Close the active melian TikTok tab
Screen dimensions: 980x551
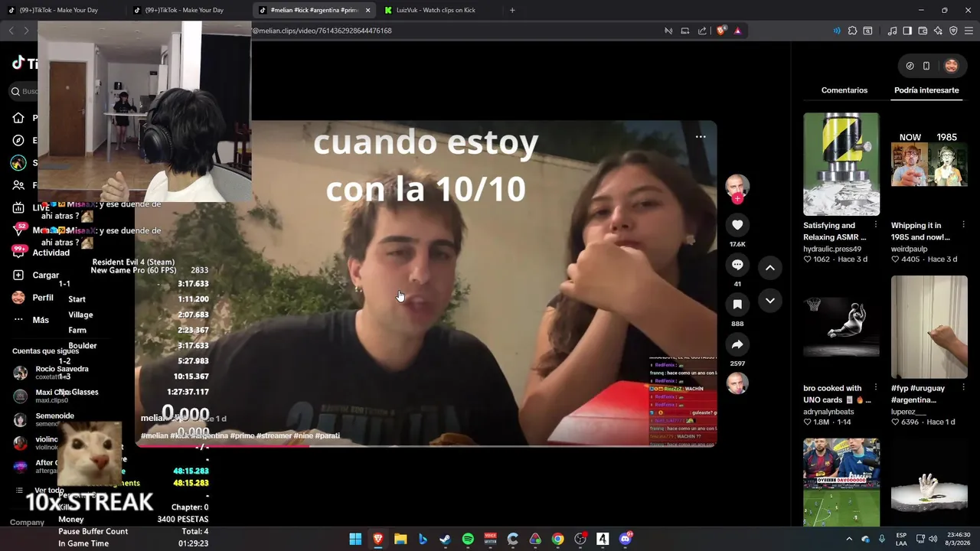(x=368, y=10)
